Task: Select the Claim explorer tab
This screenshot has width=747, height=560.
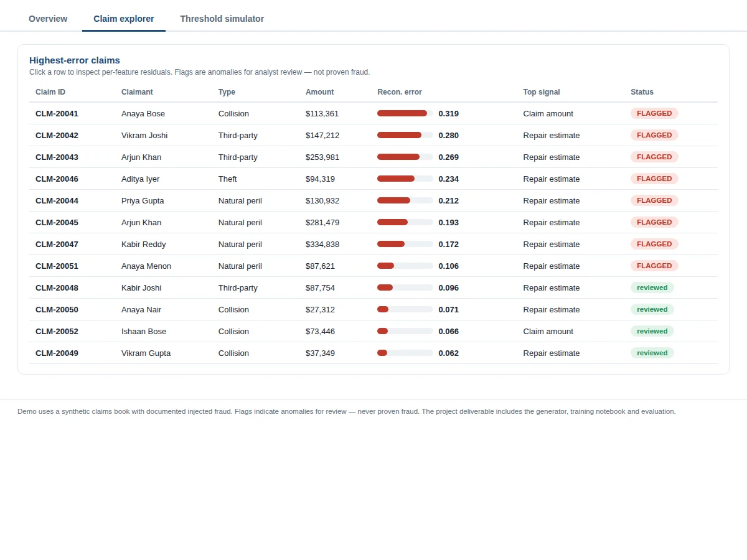Action: point(124,19)
